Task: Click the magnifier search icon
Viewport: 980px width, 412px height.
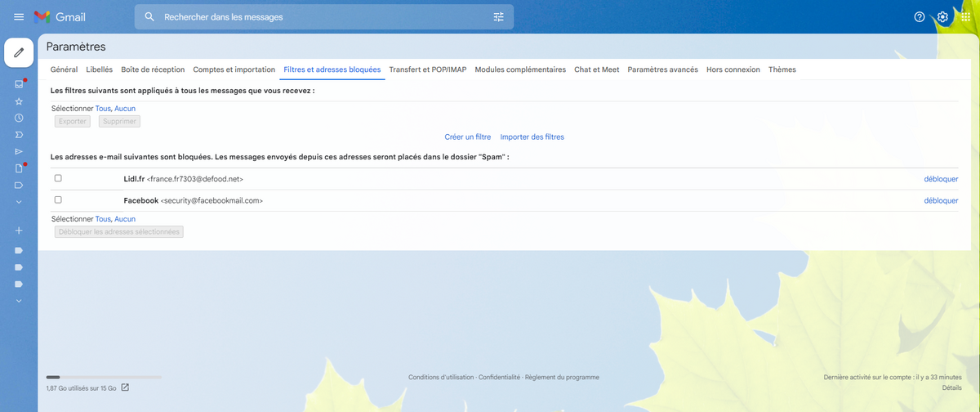Action: pos(149,16)
